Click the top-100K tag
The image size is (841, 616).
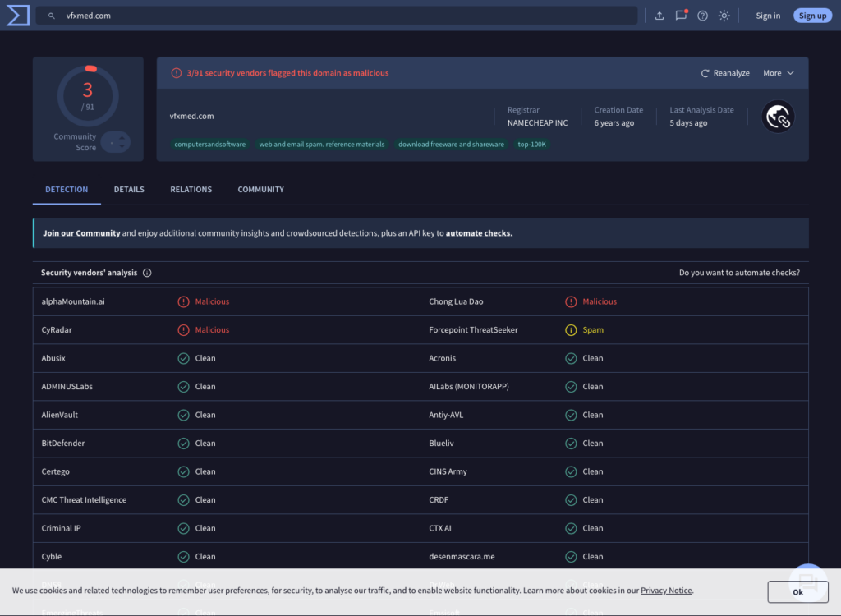pos(531,145)
